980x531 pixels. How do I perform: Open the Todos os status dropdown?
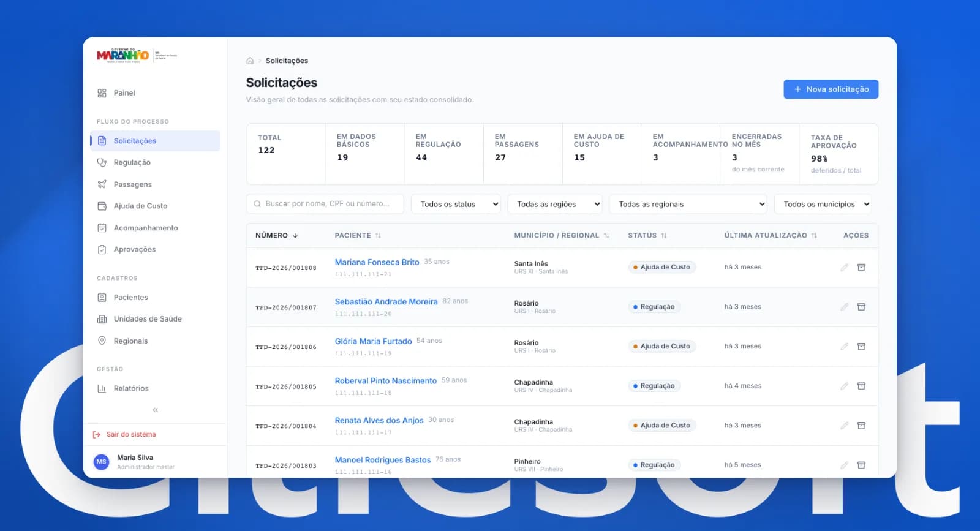point(456,204)
